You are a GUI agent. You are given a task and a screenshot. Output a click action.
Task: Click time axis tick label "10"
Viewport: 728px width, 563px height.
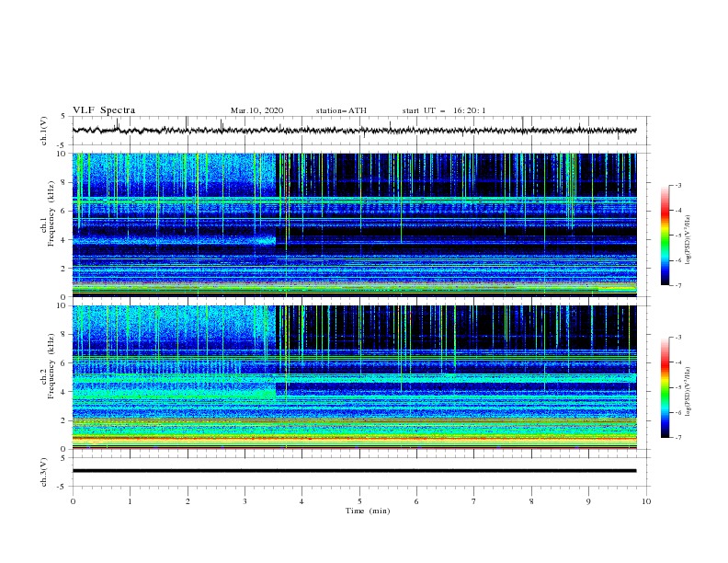click(646, 501)
